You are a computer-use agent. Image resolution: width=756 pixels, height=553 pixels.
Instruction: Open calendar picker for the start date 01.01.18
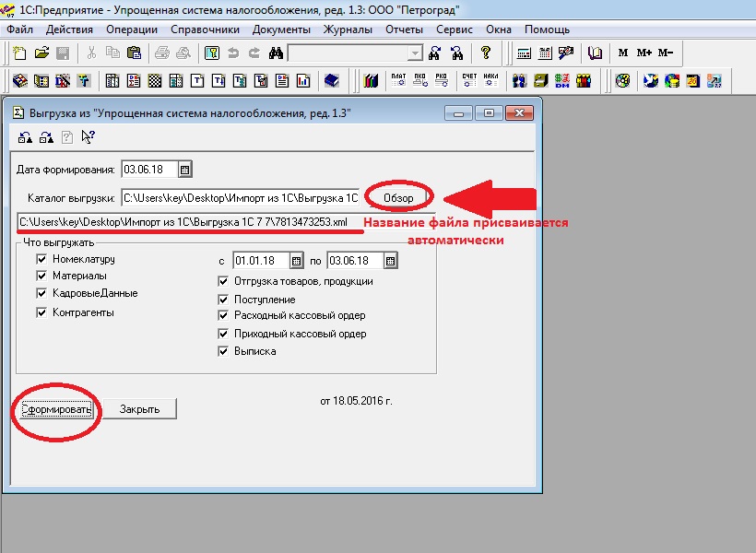tap(295, 261)
